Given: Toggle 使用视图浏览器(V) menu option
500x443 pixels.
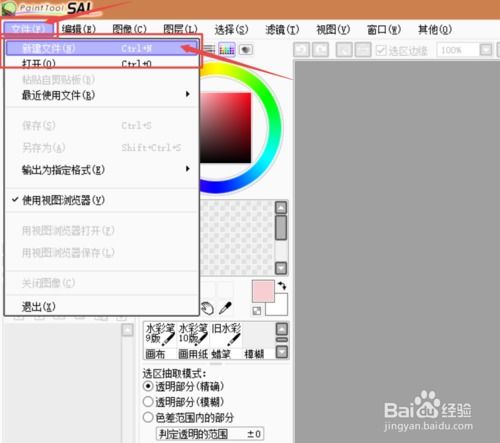Looking at the screenshot, I should pyautogui.click(x=102, y=200).
